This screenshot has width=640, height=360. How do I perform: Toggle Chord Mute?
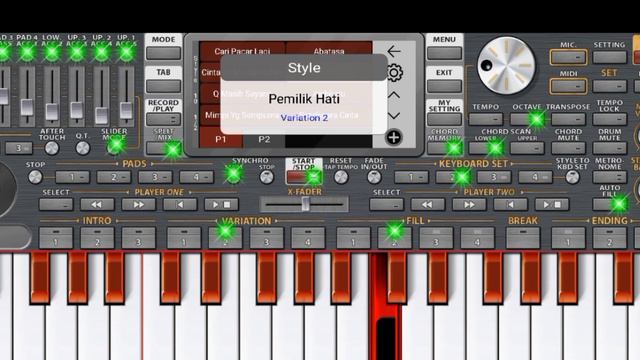click(x=568, y=148)
